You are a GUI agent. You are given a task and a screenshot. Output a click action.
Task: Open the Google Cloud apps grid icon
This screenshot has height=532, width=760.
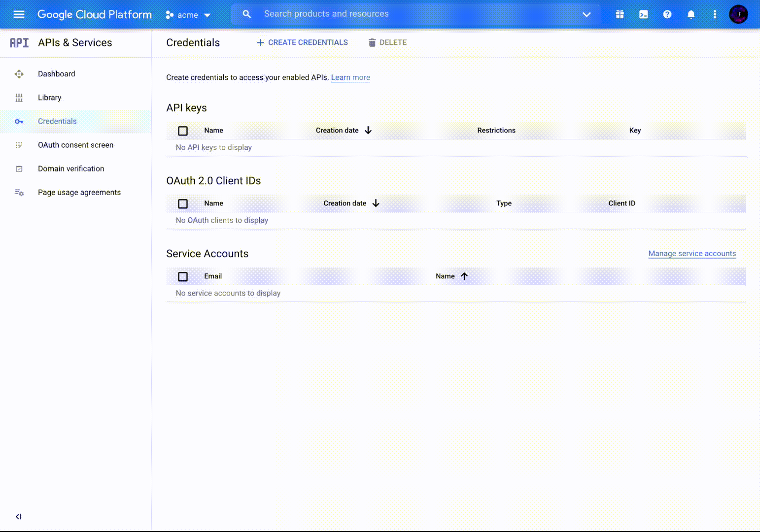coord(620,14)
